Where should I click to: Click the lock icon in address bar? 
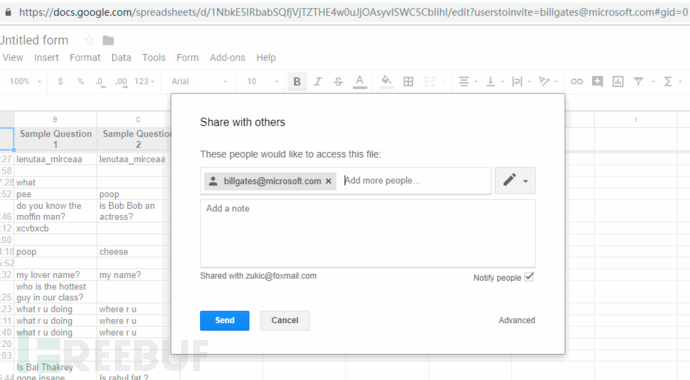(8, 12)
